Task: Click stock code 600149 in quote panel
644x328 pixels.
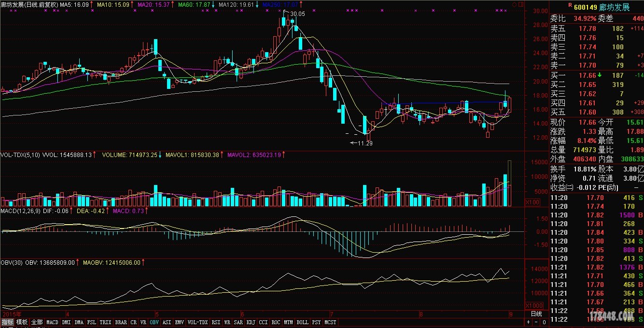Action: coord(586,7)
